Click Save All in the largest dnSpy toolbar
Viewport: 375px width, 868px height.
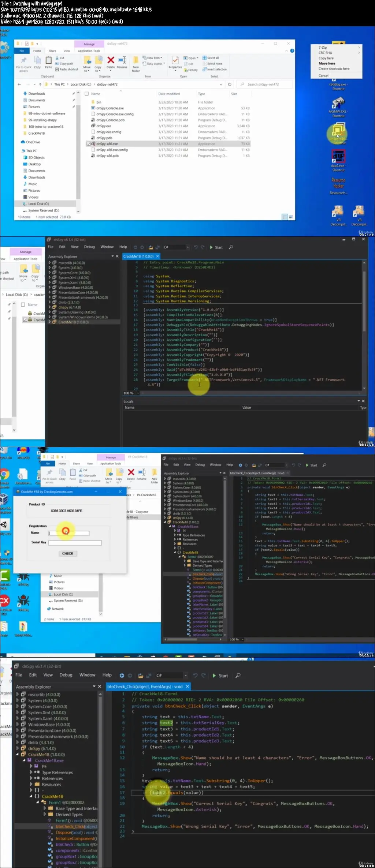(149, 676)
